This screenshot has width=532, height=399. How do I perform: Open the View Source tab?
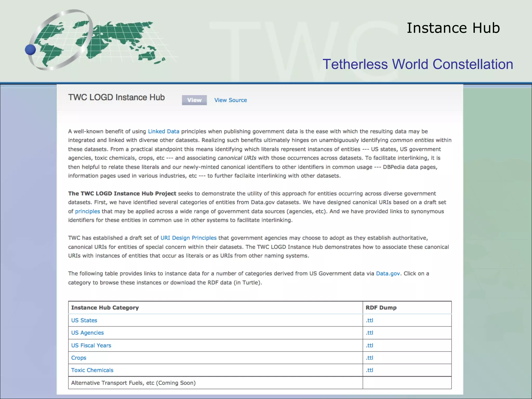(x=230, y=100)
